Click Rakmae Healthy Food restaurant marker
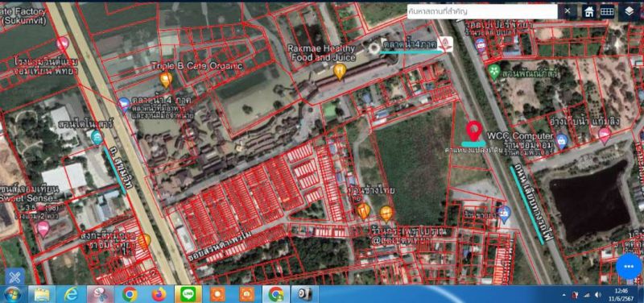 tap(339, 72)
